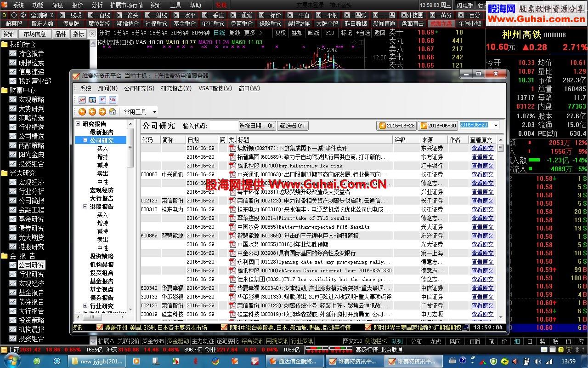Click the previous date 2016-06-28 button
The height and width of the screenshot is (368, 588).
point(397,126)
